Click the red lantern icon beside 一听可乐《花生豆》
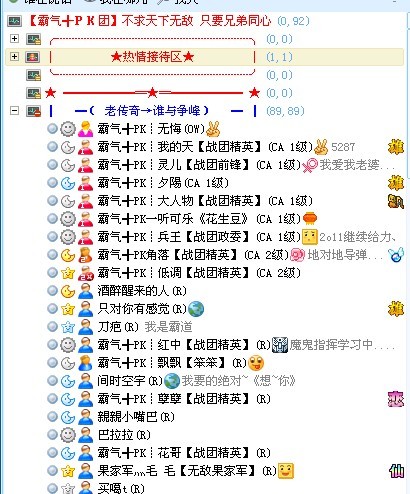The height and width of the screenshot is (494, 410). coord(310,219)
